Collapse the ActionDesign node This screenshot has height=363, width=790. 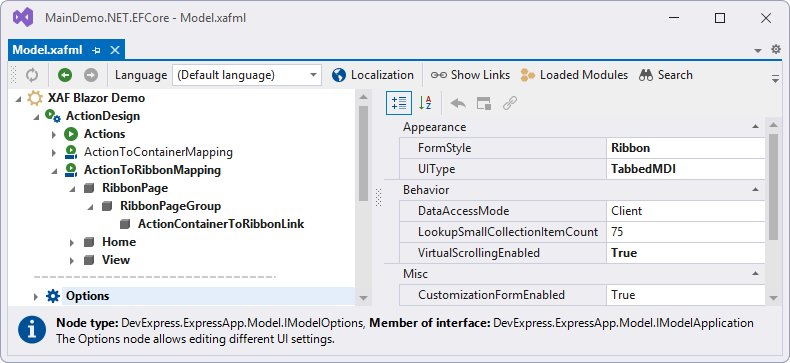[x=37, y=116]
